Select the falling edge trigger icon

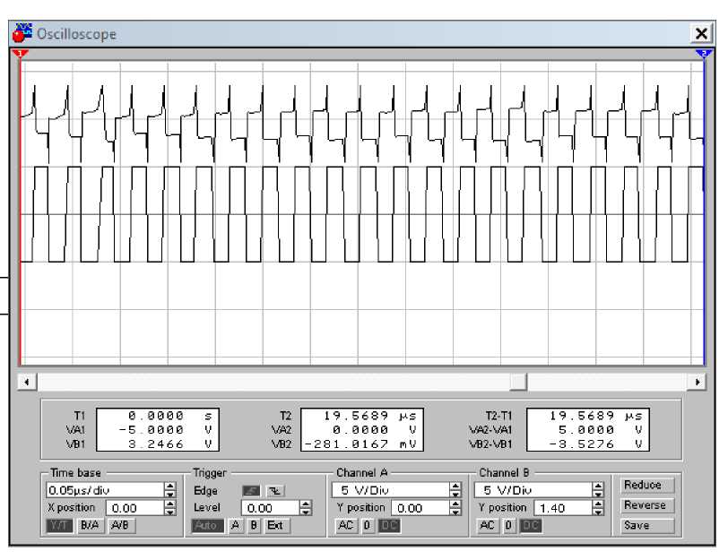pyautogui.click(x=274, y=491)
